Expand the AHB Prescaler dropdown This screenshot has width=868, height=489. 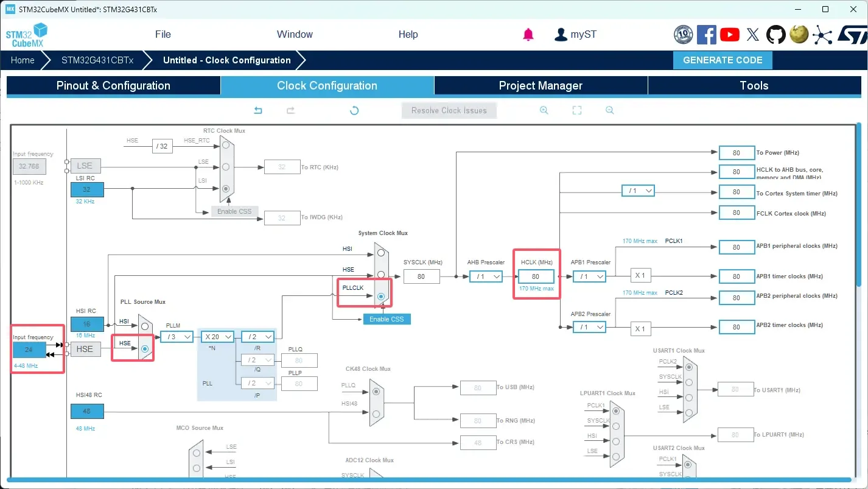click(x=486, y=276)
